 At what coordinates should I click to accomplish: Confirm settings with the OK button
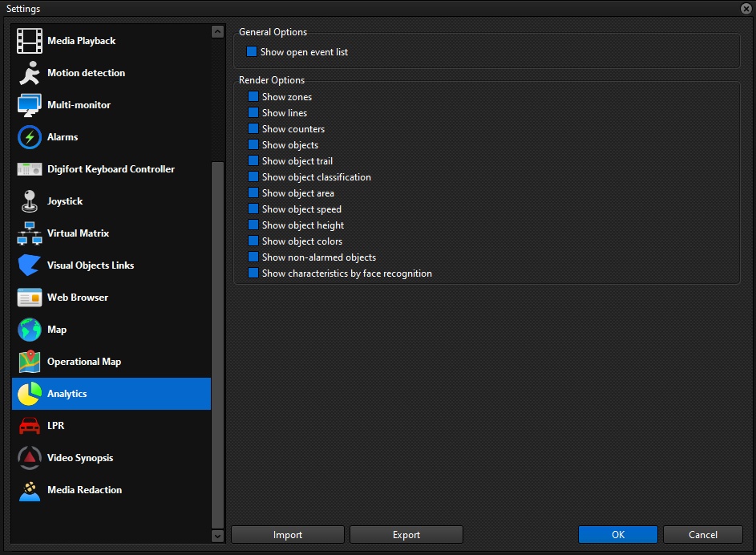coord(618,535)
